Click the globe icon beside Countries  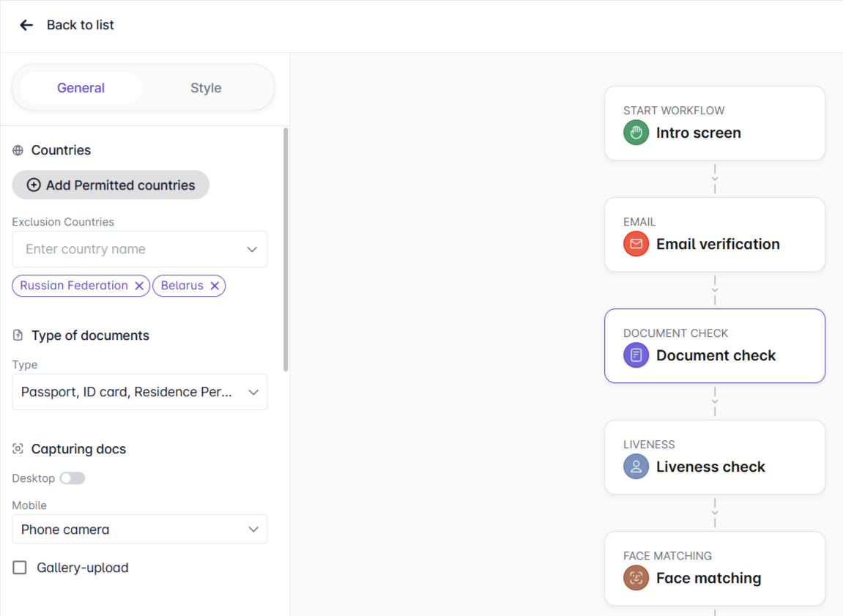(x=18, y=150)
